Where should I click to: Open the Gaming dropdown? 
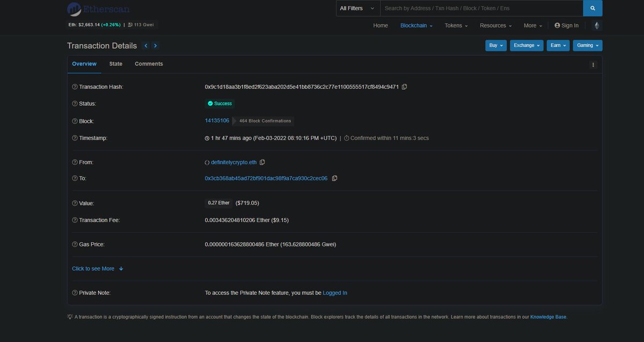(588, 46)
